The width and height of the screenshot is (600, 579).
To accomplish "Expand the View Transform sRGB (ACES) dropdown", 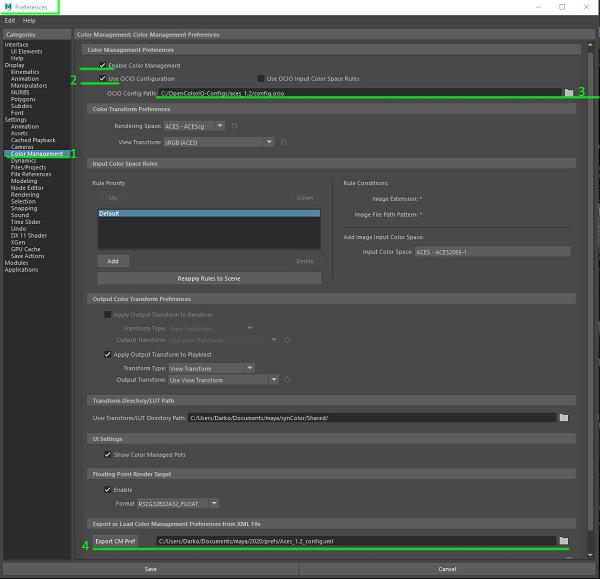I will click(220, 142).
